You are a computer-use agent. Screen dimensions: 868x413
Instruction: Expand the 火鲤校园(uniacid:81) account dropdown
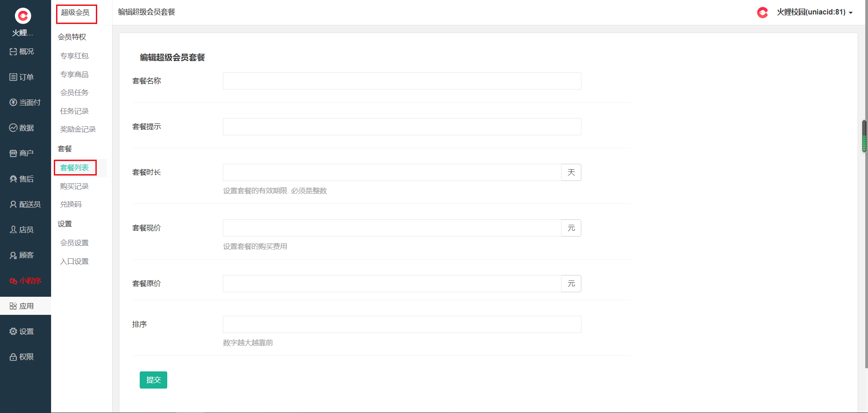(815, 12)
